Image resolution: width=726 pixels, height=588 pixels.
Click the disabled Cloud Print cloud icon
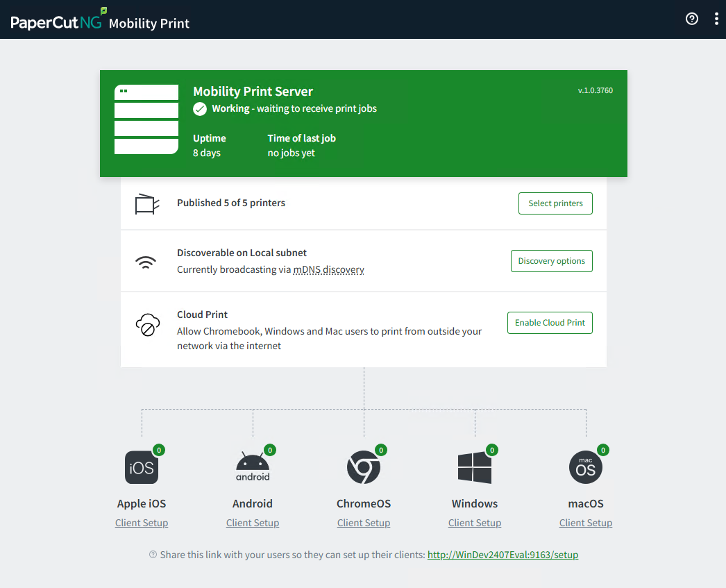148,325
